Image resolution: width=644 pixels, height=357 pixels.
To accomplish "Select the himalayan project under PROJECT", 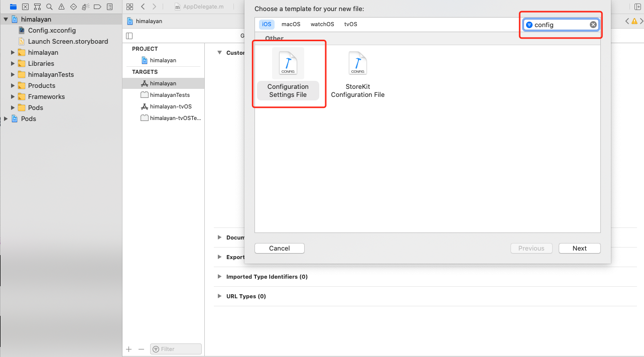I will pos(163,60).
